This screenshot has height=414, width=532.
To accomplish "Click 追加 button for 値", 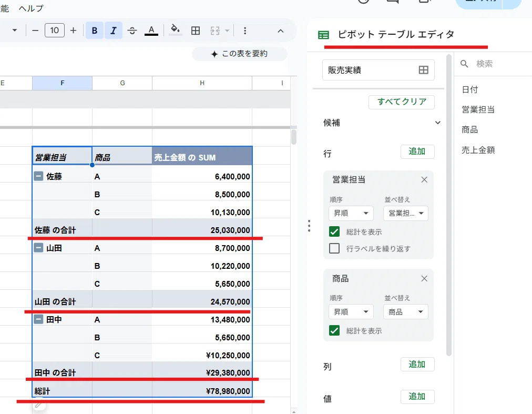I will pyautogui.click(x=417, y=397).
